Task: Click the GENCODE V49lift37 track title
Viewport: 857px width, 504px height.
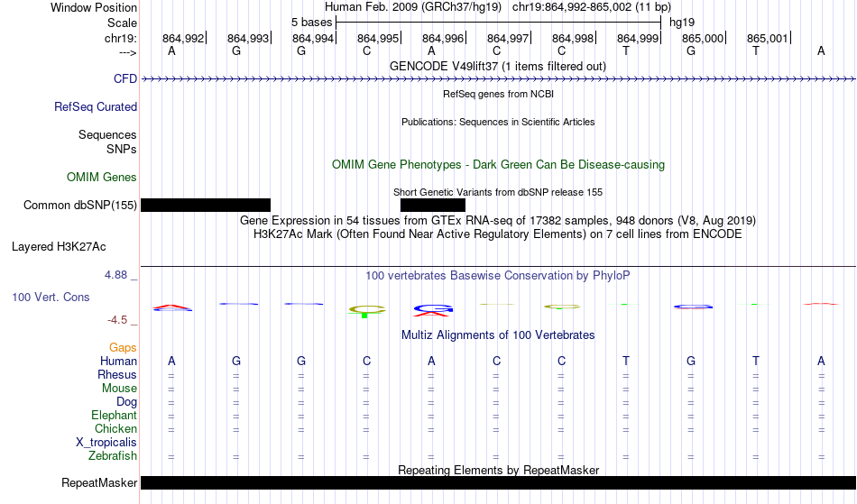Action: point(498,66)
